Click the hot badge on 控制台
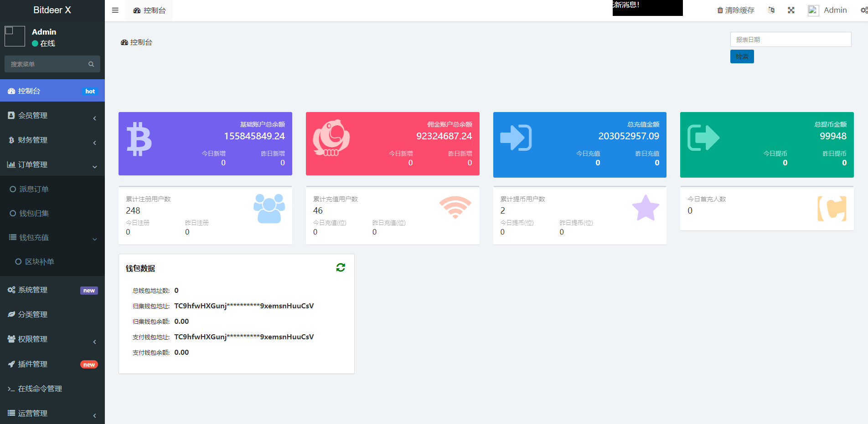 point(90,91)
